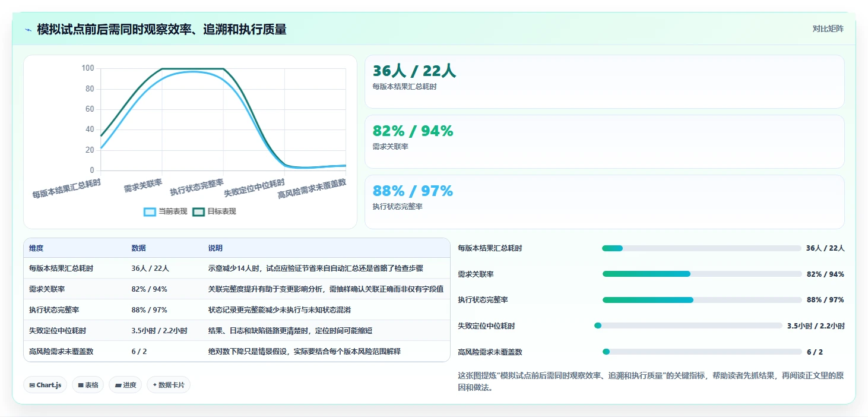Image resolution: width=868 pixels, height=417 pixels.
Task: Click the 60 tick on the chart y-axis
Action: click(x=90, y=109)
